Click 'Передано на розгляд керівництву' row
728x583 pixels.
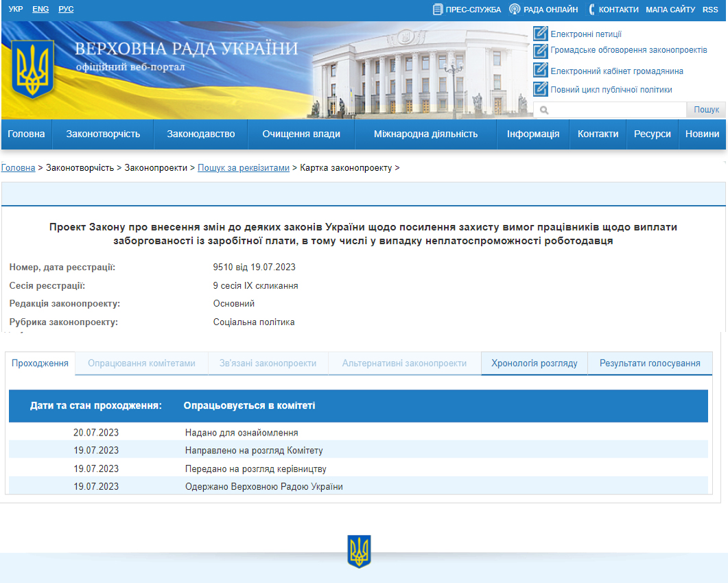[358, 468]
